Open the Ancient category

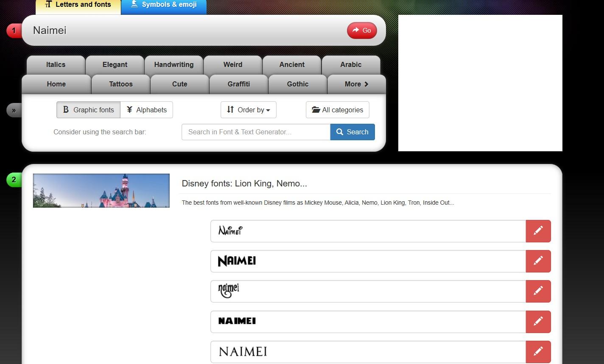pos(292,65)
